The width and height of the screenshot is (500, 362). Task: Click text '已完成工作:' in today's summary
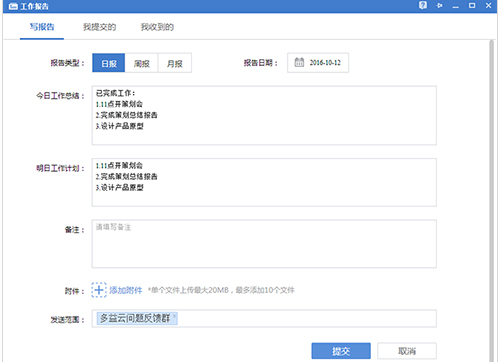[x=115, y=93]
